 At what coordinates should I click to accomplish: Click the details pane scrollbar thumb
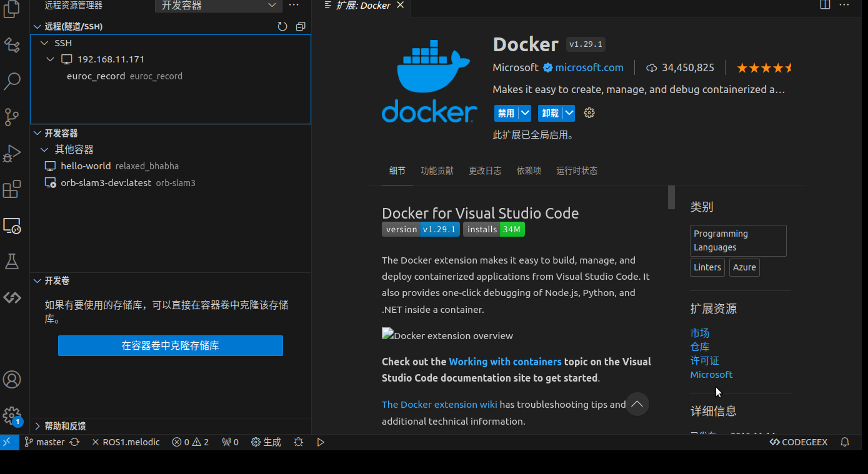point(672,197)
